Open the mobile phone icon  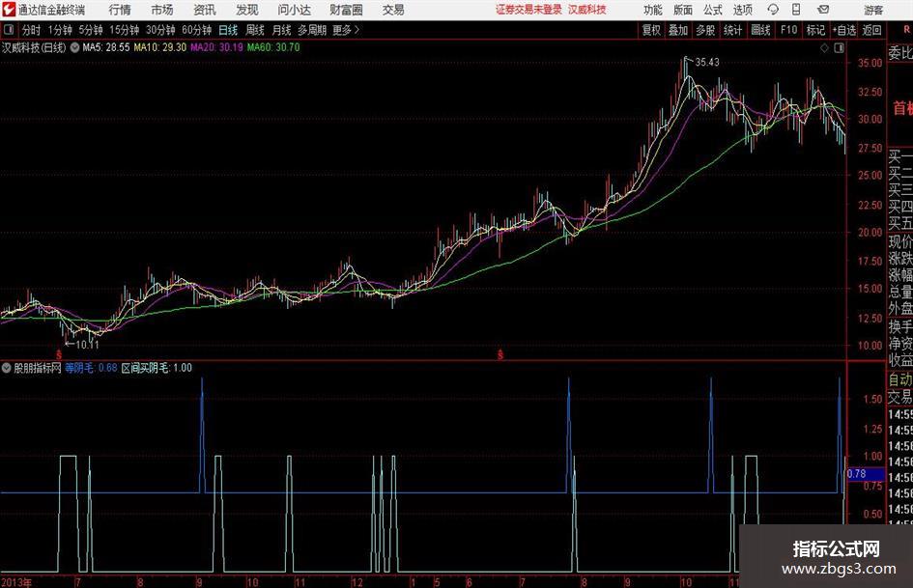tap(796, 10)
